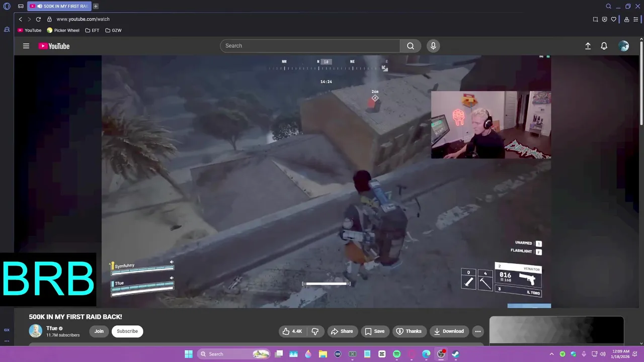Open the Easy Setup menu icon
The height and width of the screenshot is (362, 644).
[635, 19]
